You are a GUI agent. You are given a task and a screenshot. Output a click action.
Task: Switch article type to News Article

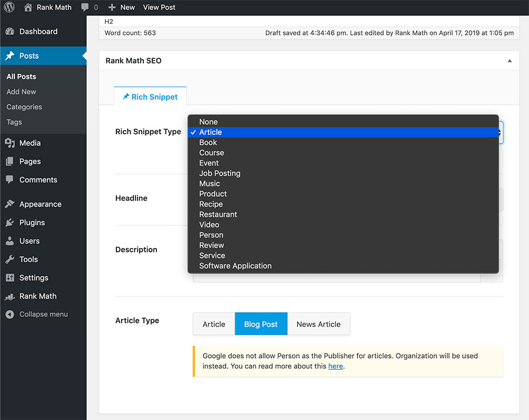[x=318, y=324]
